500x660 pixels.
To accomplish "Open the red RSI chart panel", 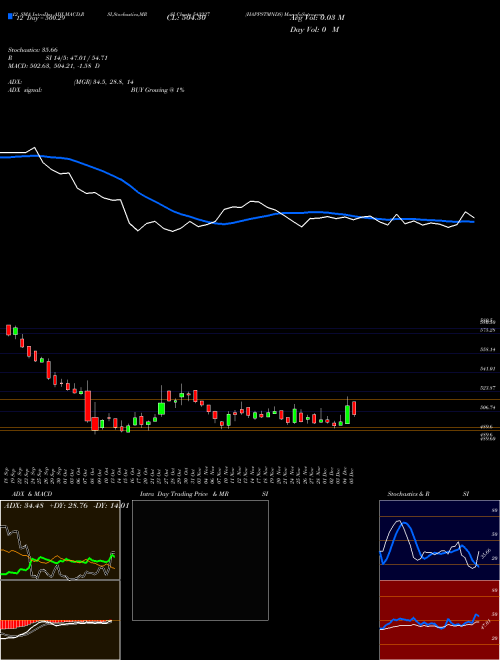I will click(x=439, y=620).
